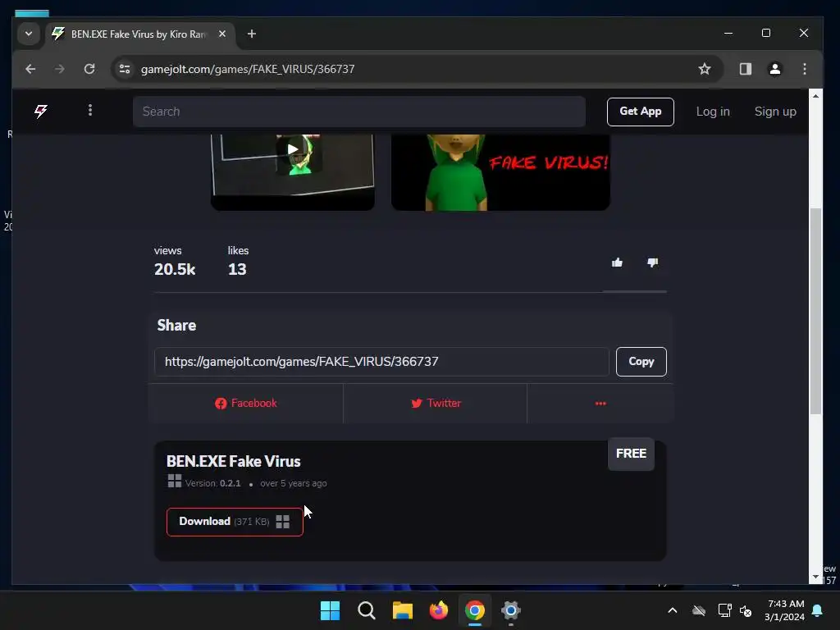Go back to the previous page
Viewport: 840px width, 630px height.
click(30, 69)
